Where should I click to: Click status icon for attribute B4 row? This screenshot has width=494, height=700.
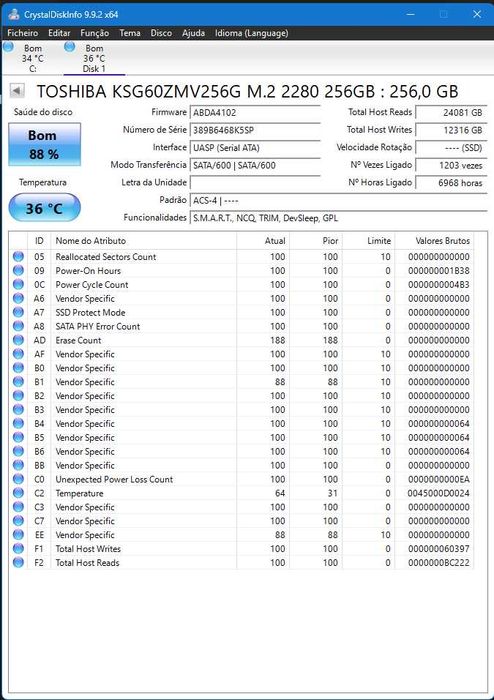click(x=18, y=424)
